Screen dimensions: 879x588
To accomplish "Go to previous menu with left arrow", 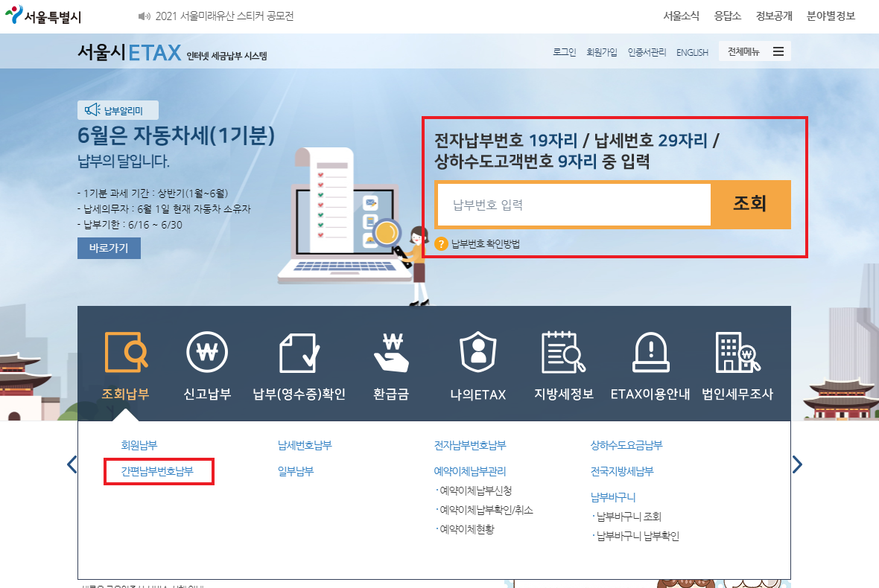I will point(72,464).
